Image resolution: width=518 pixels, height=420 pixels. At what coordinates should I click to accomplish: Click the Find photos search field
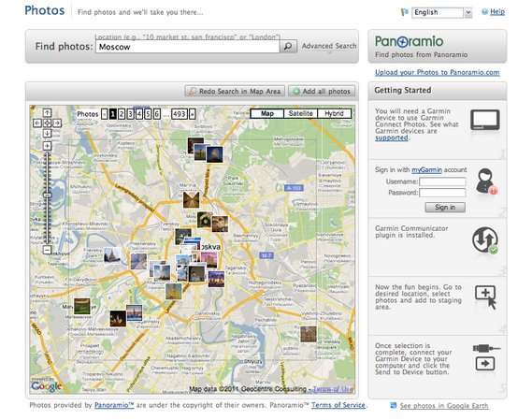[188, 47]
